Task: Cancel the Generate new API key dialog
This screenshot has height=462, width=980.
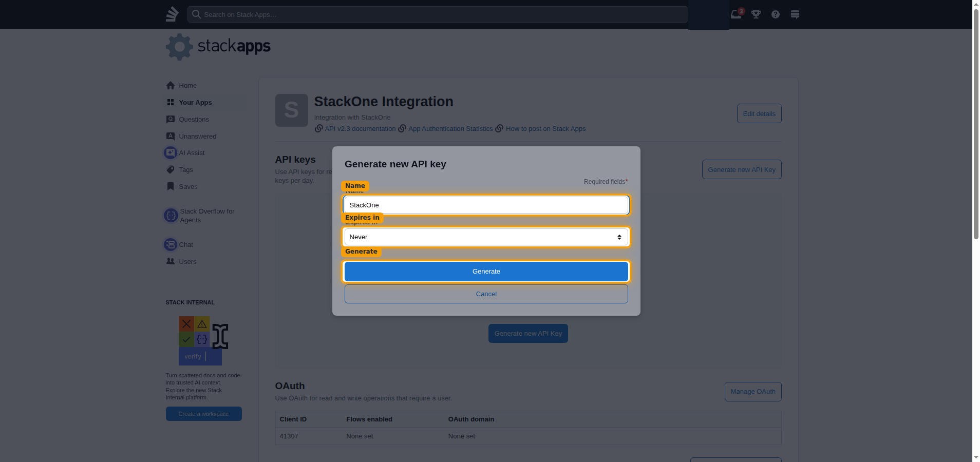Action: point(486,294)
